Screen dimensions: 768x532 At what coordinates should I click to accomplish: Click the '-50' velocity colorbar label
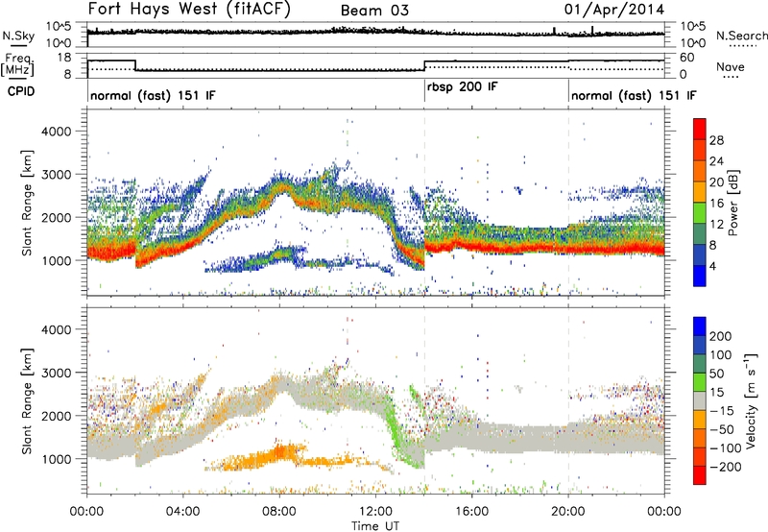pos(722,429)
